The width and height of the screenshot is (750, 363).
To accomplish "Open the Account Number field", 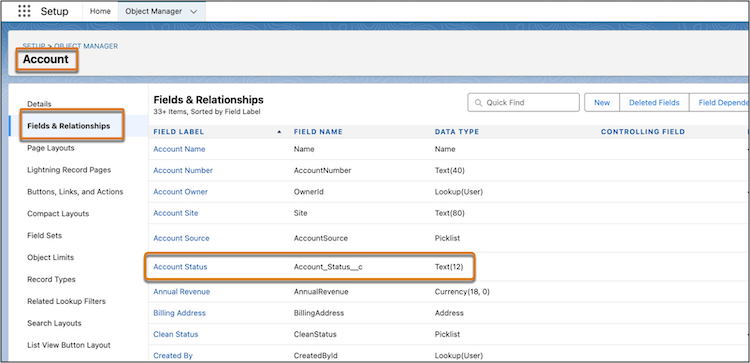I will coord(183,170).
